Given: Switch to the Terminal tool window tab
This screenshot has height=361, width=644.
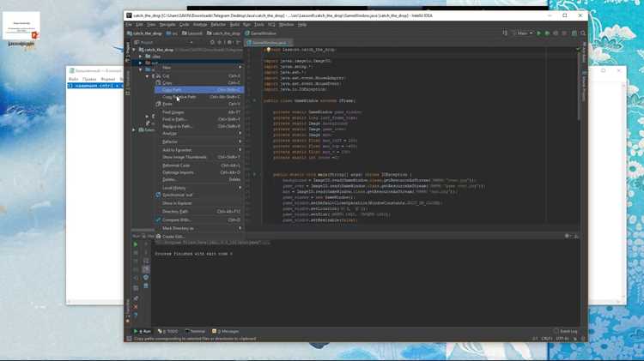Looking at the screenshot, I should click(195, 331).
